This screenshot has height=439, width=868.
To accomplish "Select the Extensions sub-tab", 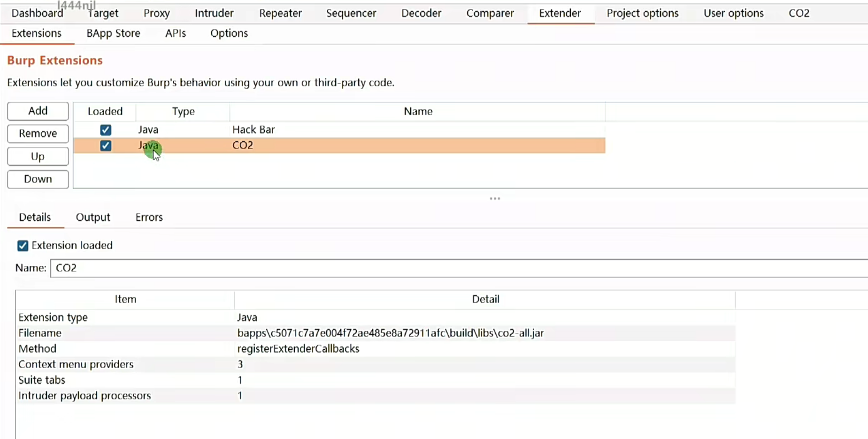I will (x=37, y=33).
